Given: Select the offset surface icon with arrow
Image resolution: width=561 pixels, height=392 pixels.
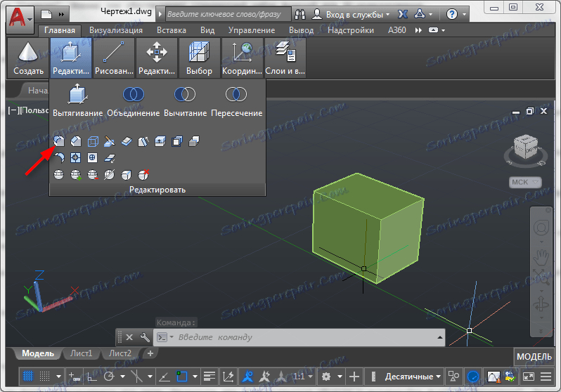Looking at the screenshot, I should coord(110,158).
